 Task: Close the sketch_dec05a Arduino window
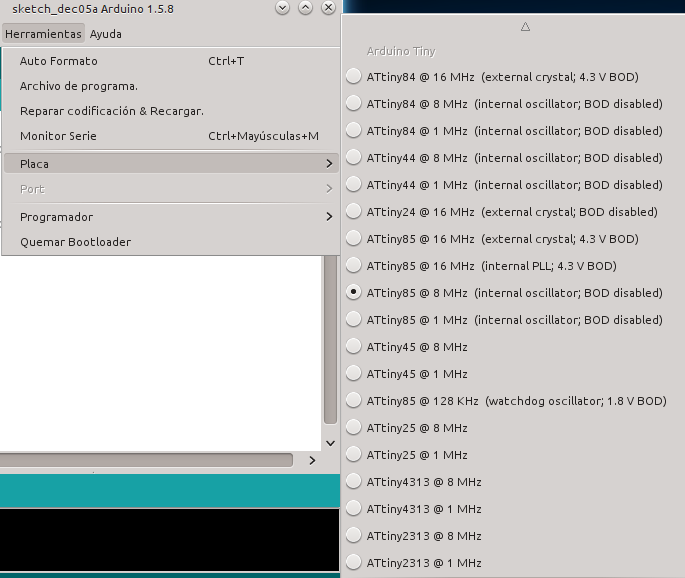(x=328, y=7)
